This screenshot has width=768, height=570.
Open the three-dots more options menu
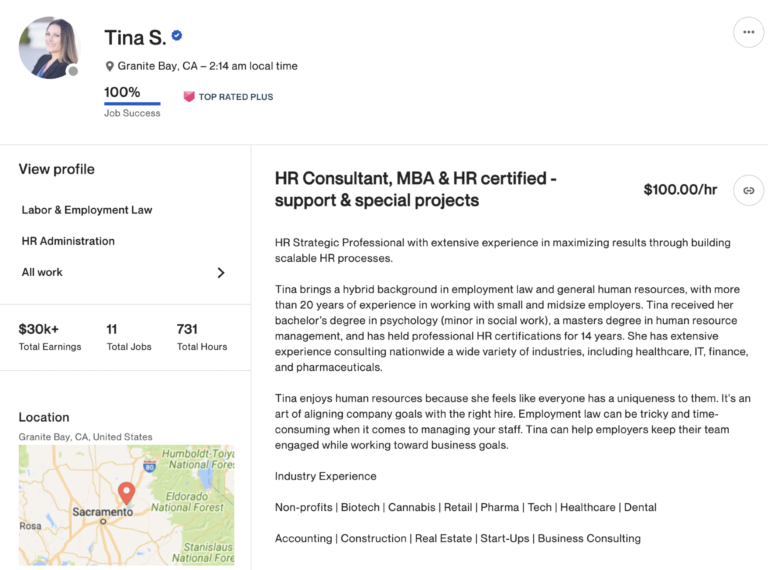coord(748,32)
